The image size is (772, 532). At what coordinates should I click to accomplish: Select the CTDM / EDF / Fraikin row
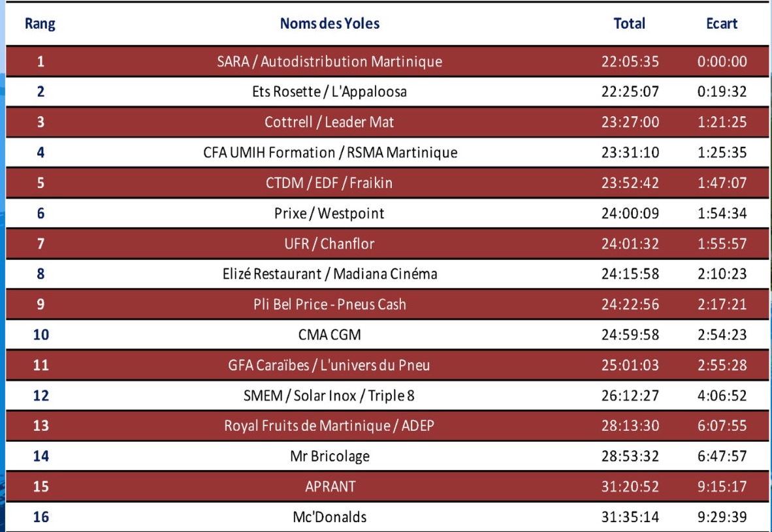pos(387,183)
